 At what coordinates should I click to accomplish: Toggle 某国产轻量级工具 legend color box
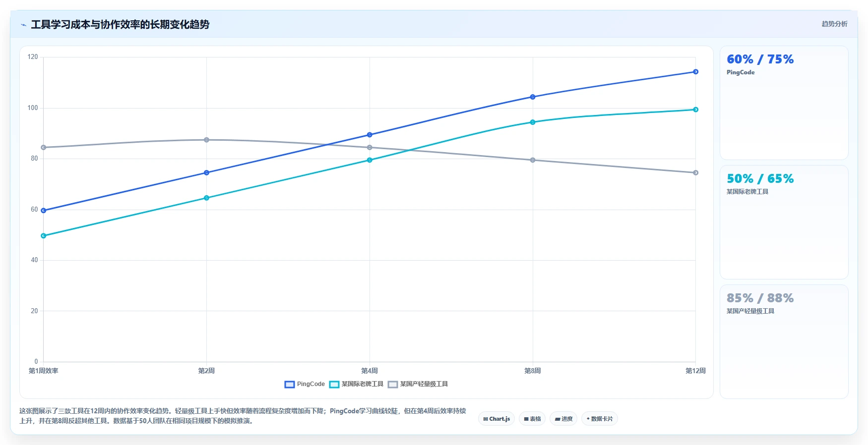point(393,384)
